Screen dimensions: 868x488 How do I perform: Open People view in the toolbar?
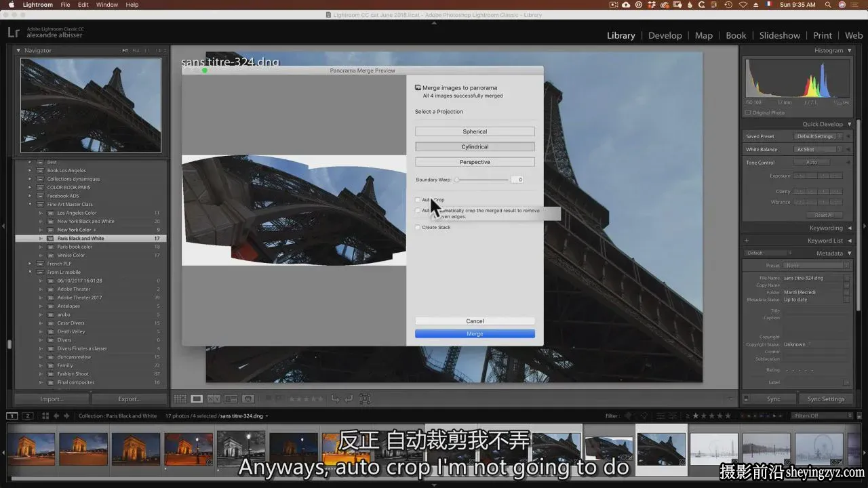[x=248, y=399]
